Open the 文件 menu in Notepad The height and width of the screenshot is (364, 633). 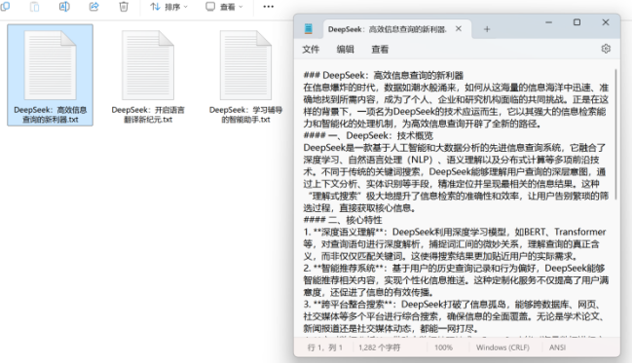coord(311,50)
